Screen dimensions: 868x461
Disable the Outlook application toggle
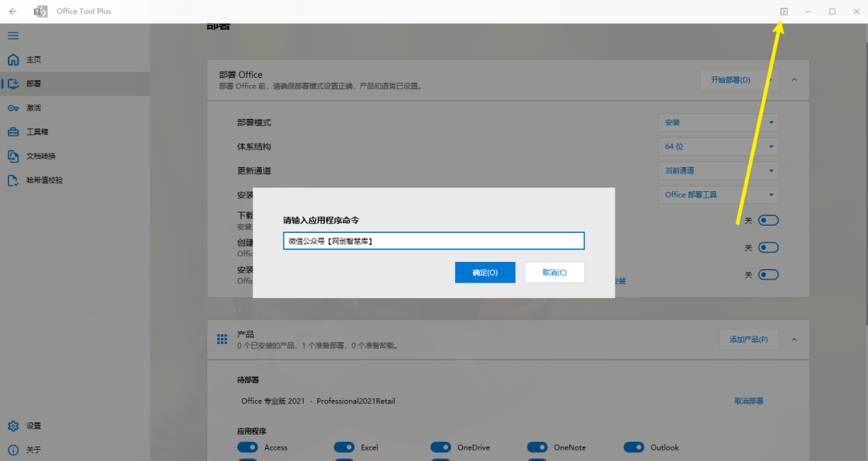pos(634,447)
